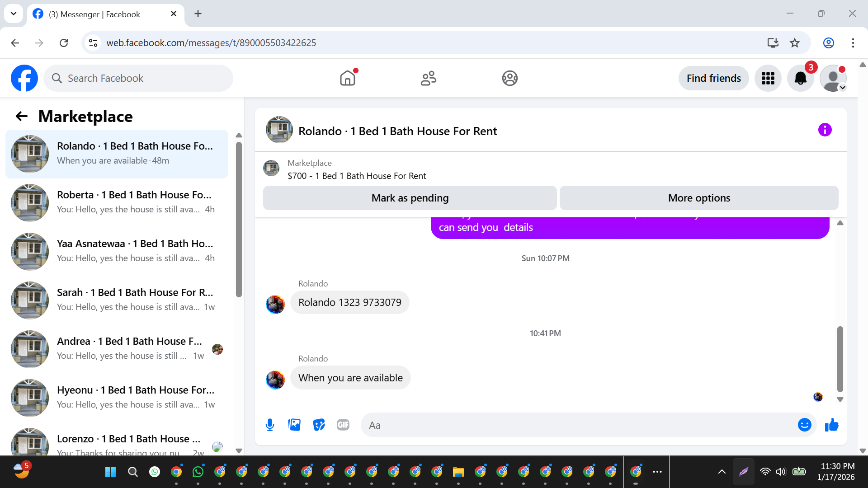Attach a photo using the image icon
The height and width of the screenshot is (488, 868).
294,425
